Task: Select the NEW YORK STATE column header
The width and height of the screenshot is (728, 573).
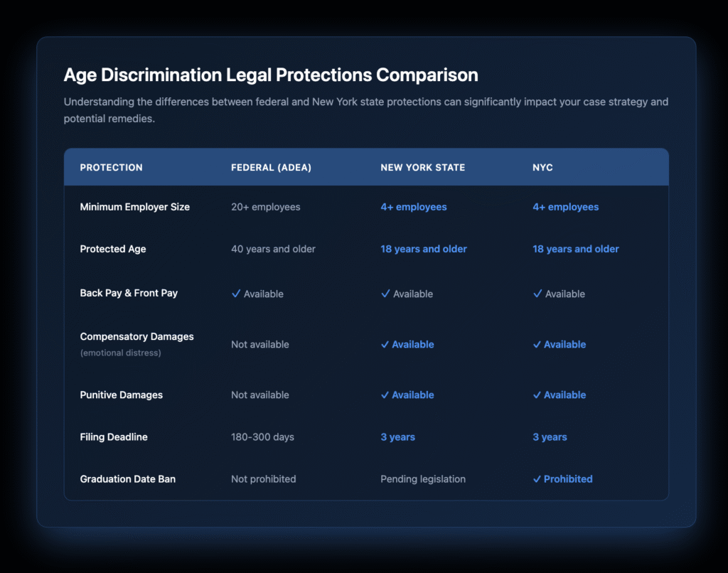Action: (422, 167)
